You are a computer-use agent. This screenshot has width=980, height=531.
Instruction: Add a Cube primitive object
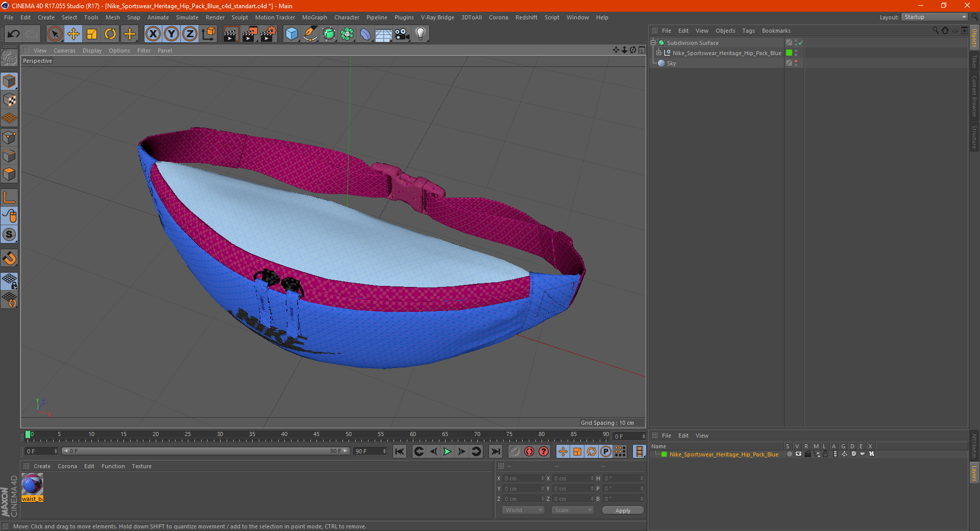tap(291, 34)
